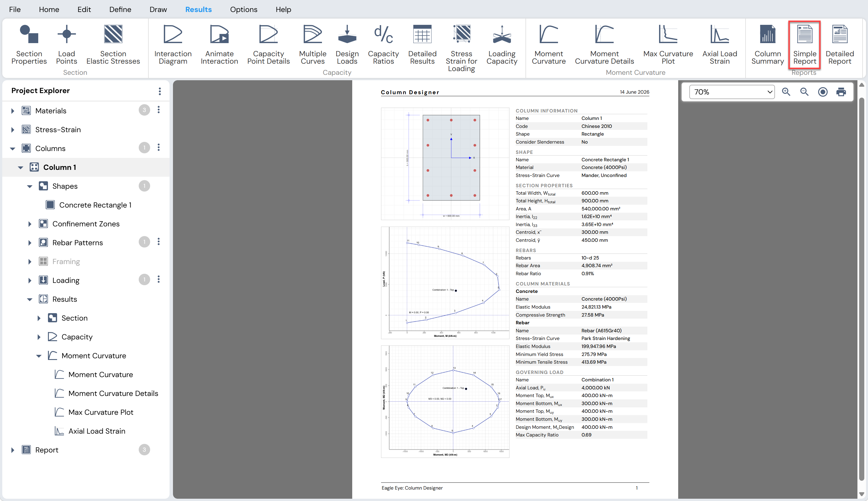Open Stress Strain for Loading
The image size is (868, 501).
[x=461, y=48]
